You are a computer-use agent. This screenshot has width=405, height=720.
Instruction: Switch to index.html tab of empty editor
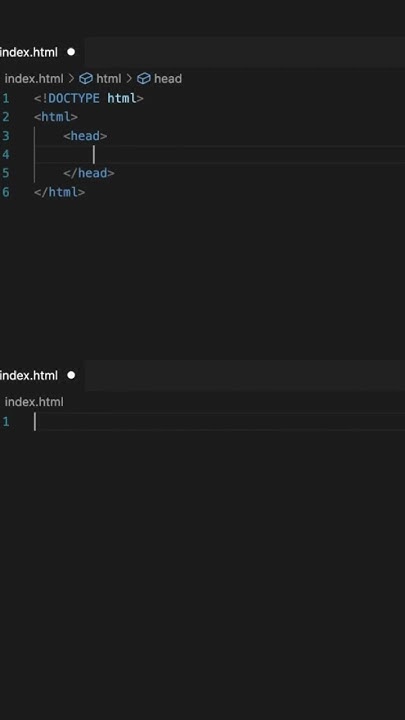pyautogui.click(x=29, y=375)
